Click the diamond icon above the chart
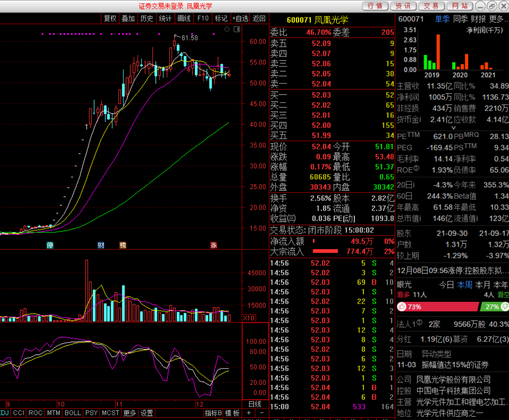Viewport: 509px width, 420px height. click(x=227, y=29)
